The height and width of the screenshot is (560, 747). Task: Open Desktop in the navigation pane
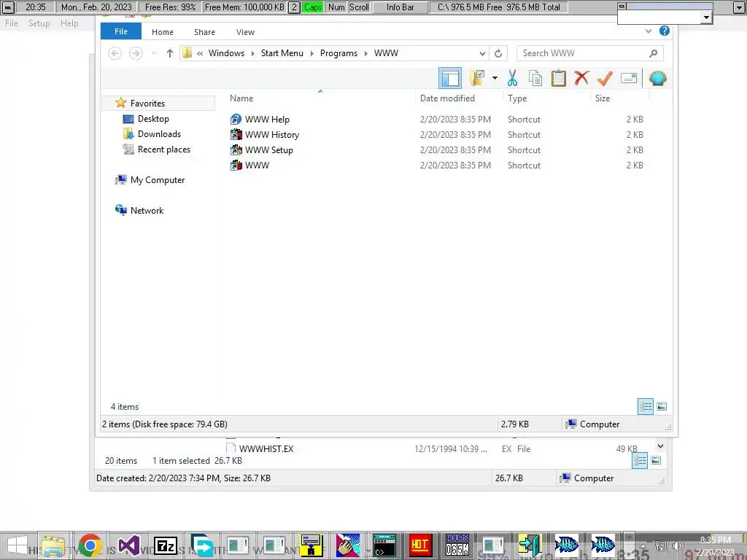point(153,119)
